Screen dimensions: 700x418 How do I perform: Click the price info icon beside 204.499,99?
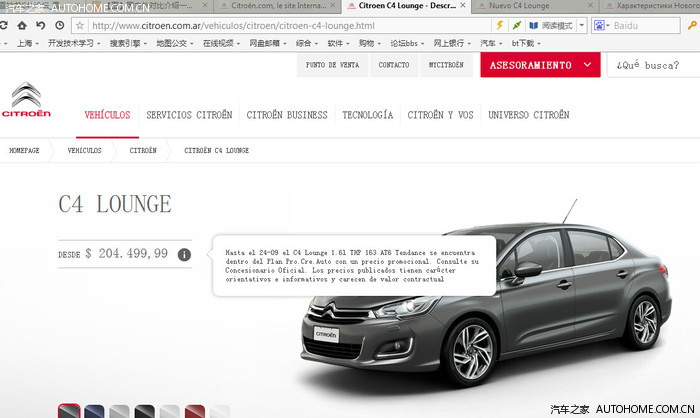[x=184, y=254]
